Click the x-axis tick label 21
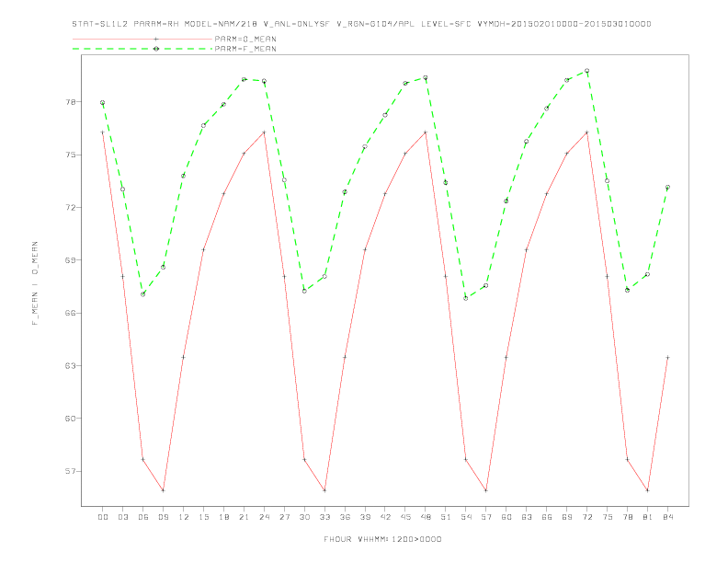 pos(244,517)
